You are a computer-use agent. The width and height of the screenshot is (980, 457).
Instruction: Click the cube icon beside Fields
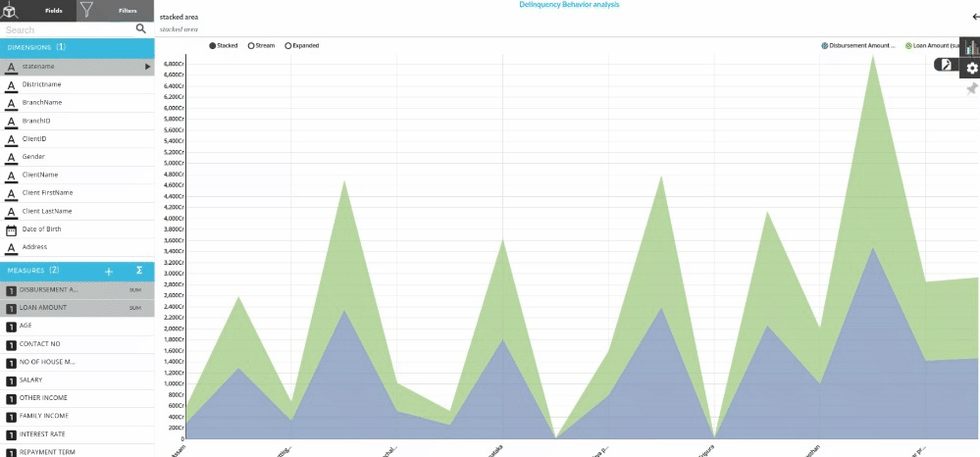[x=11, y=11]
